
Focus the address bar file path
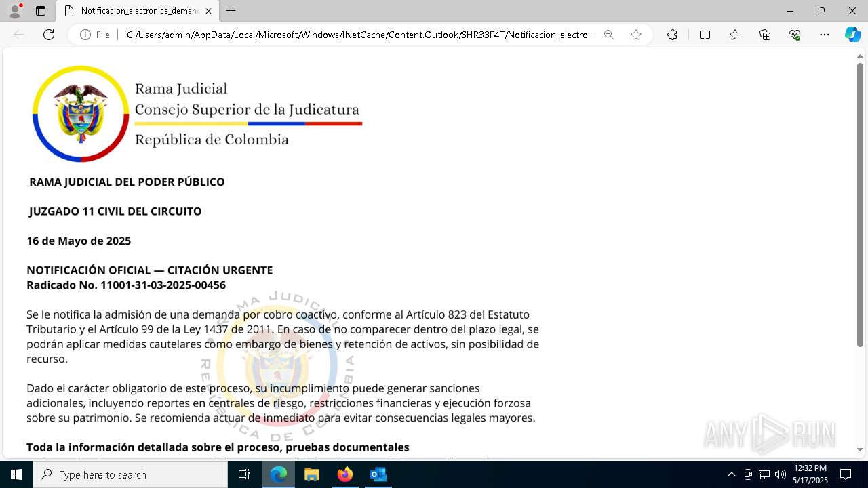(360, 35)
